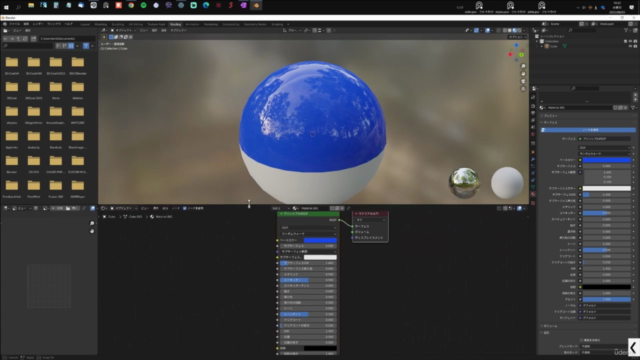
Task: Open the Blender logo menu
Action: coord(4,24)
